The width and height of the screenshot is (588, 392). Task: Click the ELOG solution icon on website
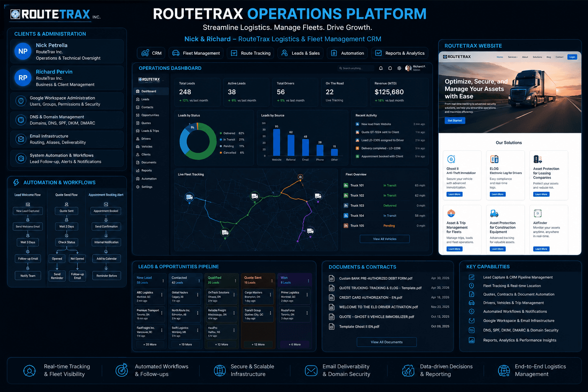coord(494,159)
